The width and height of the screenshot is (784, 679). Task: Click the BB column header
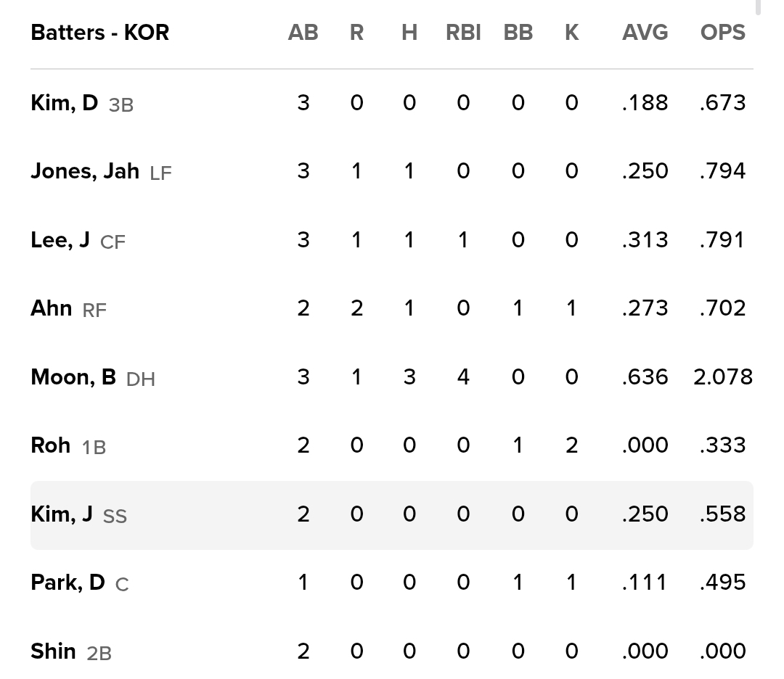[518, 33]
